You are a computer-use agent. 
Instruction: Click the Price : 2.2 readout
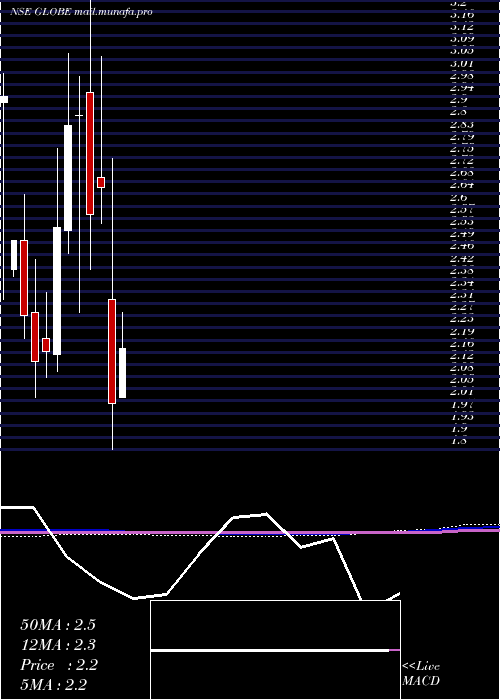point(59,665)
